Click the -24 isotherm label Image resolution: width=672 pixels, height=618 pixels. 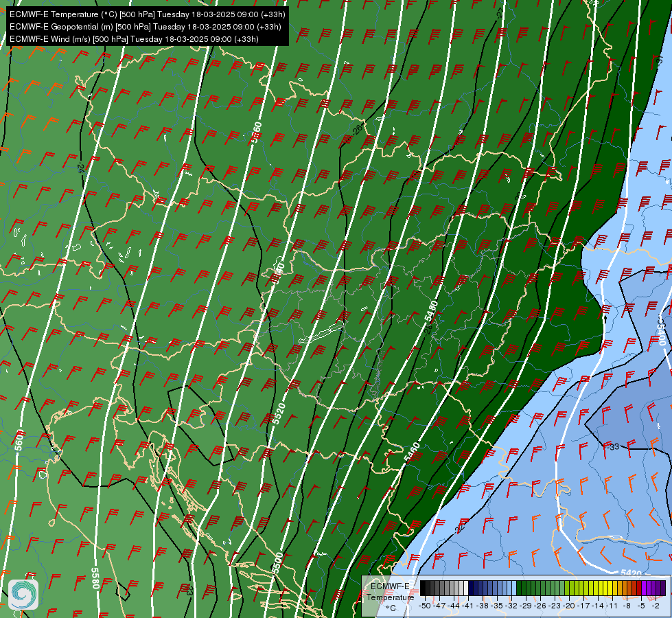(x=80, y=168)
